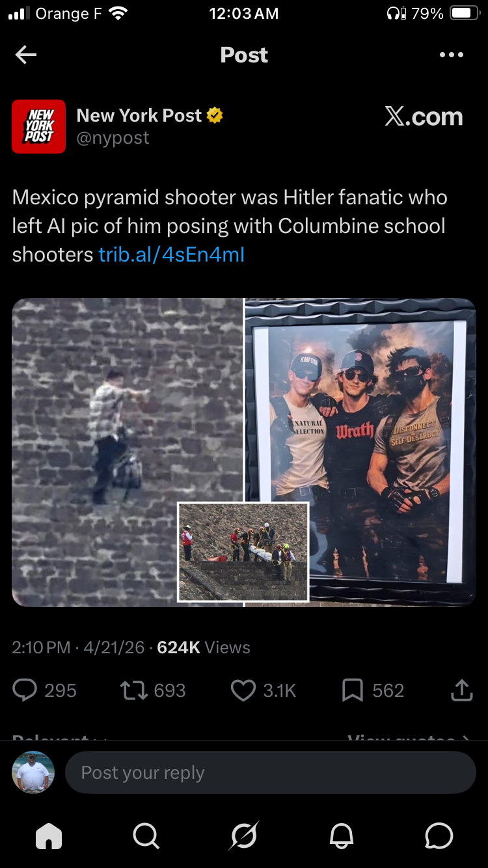Go to Home tab in bottom bar
This screenshot has width=488, height=868.
(x=49, y=835)
